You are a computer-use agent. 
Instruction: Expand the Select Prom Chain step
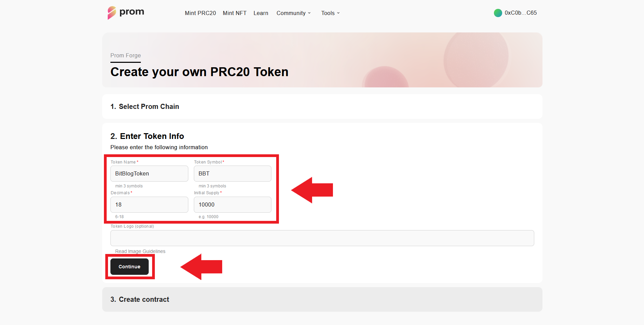coord(145,107)
